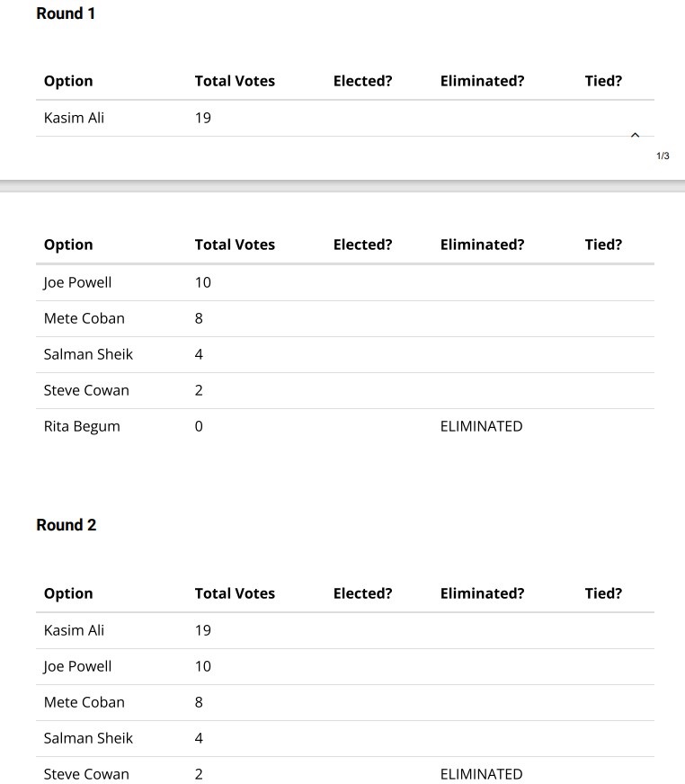
Task: Click the Round 2 heading
Action: 66,525
